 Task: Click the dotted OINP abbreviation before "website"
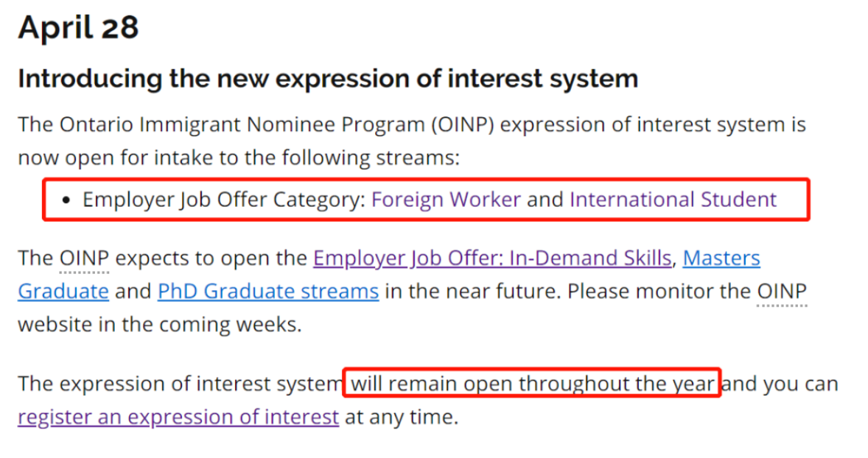(782, 292)
